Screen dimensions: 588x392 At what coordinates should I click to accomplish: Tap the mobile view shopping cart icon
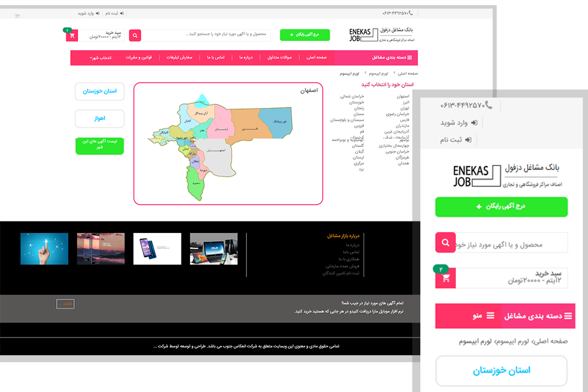tap(446, 278)
